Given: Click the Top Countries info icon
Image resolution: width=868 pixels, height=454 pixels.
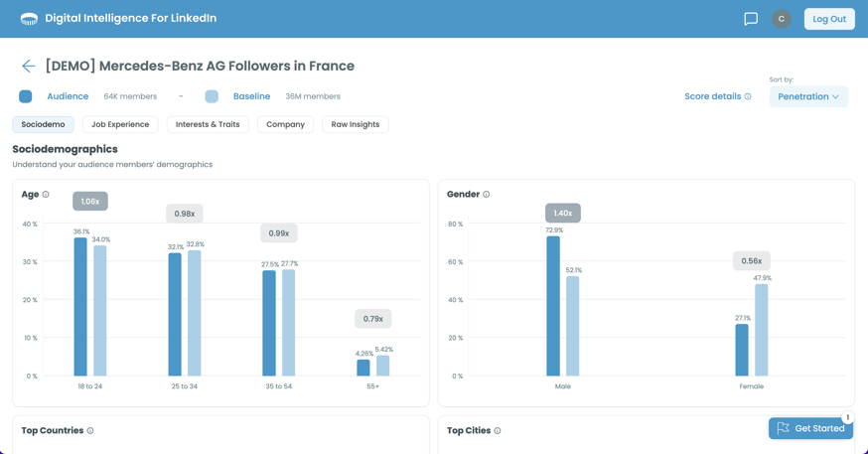Looking at the screenshot, I should click(x=90, y=431).
